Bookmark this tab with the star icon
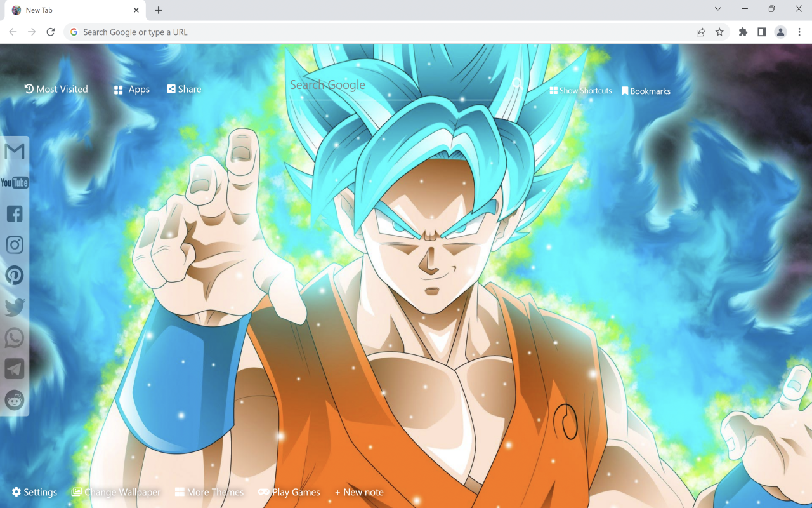The height and width of the screenshot is (508, 812). point(719,32)
